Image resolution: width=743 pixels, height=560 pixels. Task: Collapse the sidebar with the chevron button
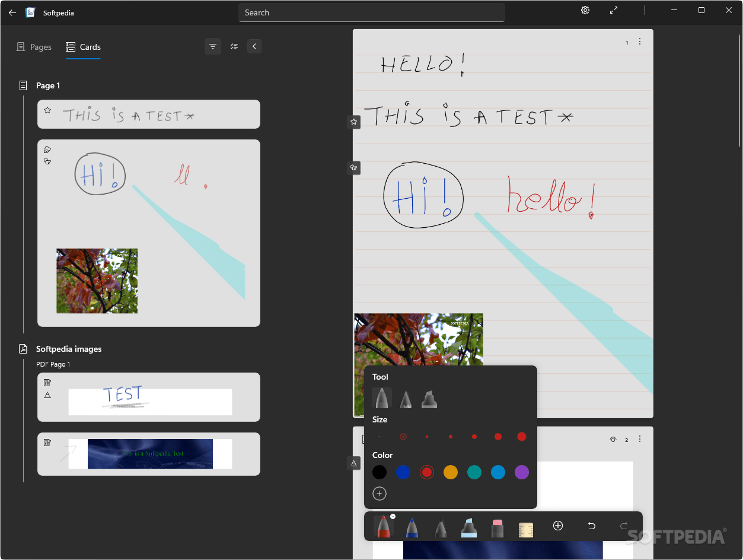coord(254,46)
